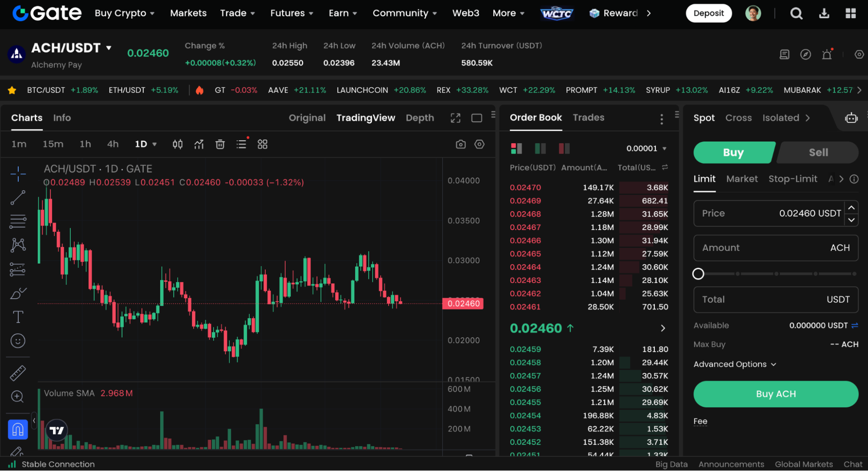Open the ACH/USDT pair selector dropdown
The image size is (868, 471).
point(109,48)
